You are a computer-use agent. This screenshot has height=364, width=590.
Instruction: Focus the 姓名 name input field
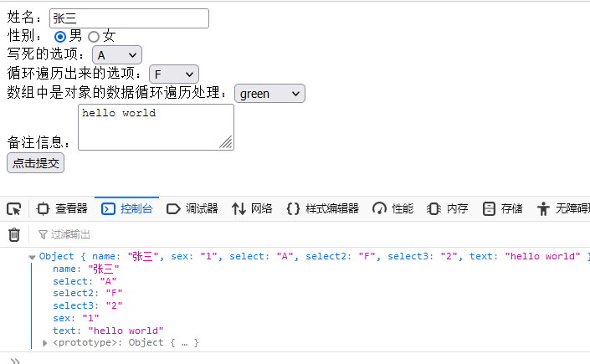[129, 18]
